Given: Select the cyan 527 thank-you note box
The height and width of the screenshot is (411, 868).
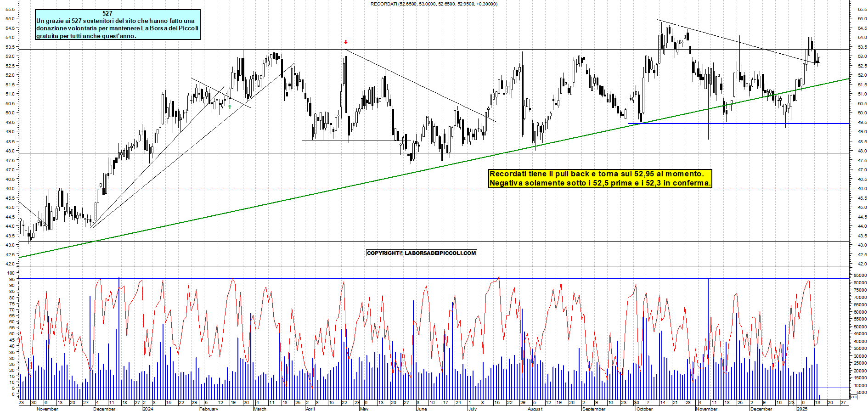Looking at the screenshot, I should (x=118, y=25).
